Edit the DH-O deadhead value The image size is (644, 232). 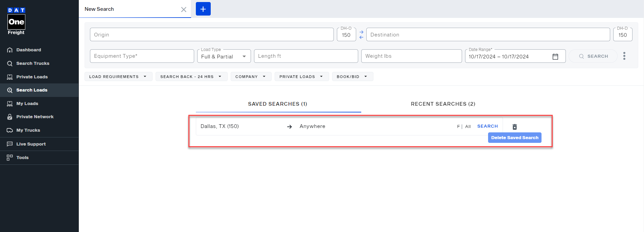point(346,35)
